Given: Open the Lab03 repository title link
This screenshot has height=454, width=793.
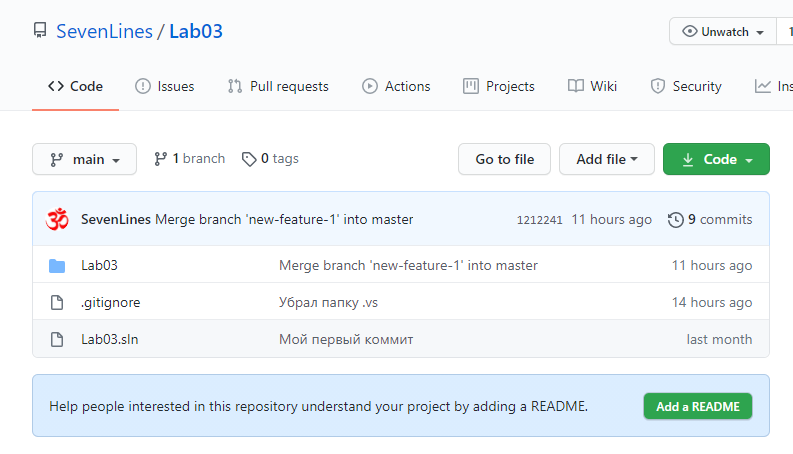Looking at the screenshot, I should click(196, 31).
